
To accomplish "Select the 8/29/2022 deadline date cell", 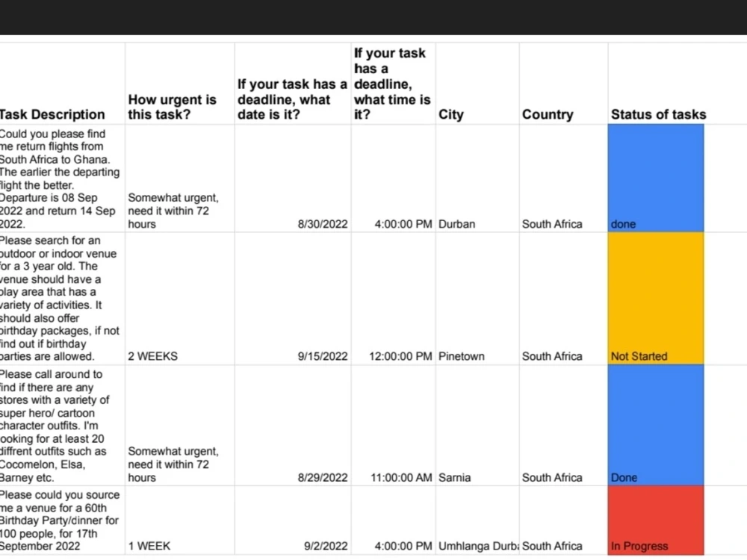I will point(293,426).
